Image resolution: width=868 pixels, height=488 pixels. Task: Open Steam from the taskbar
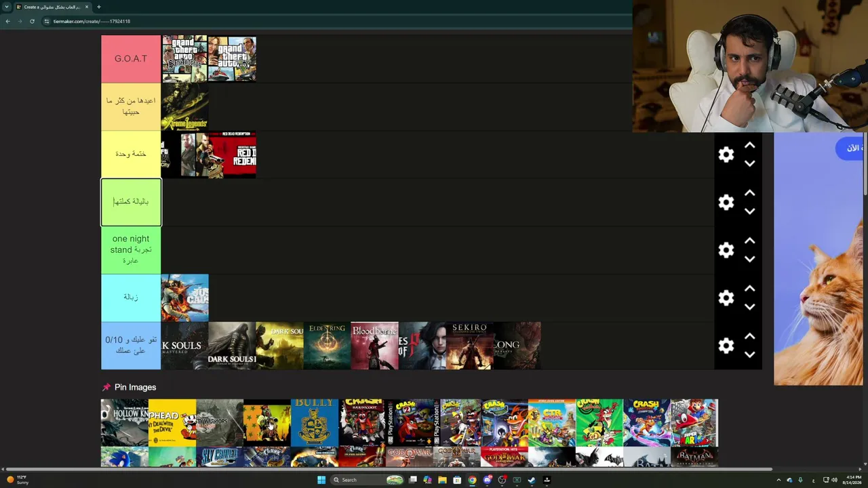pyautogui.click(x=532, y=480)
